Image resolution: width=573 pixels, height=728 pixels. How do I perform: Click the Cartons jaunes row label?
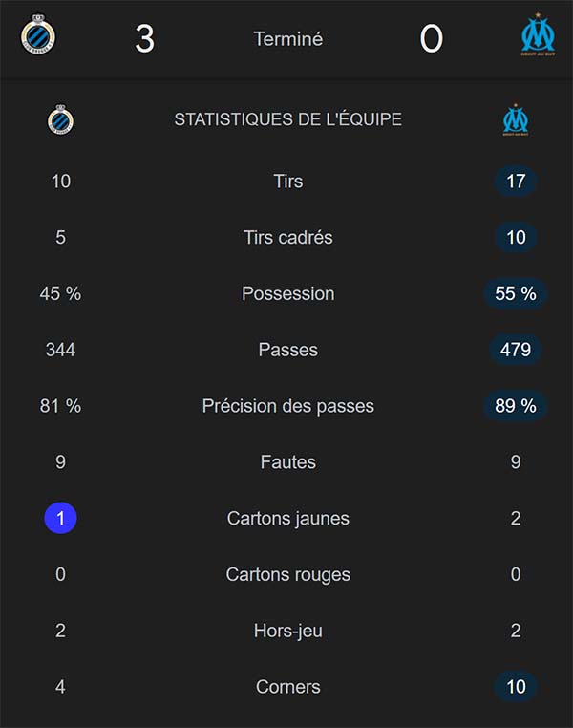click(287, 519)
